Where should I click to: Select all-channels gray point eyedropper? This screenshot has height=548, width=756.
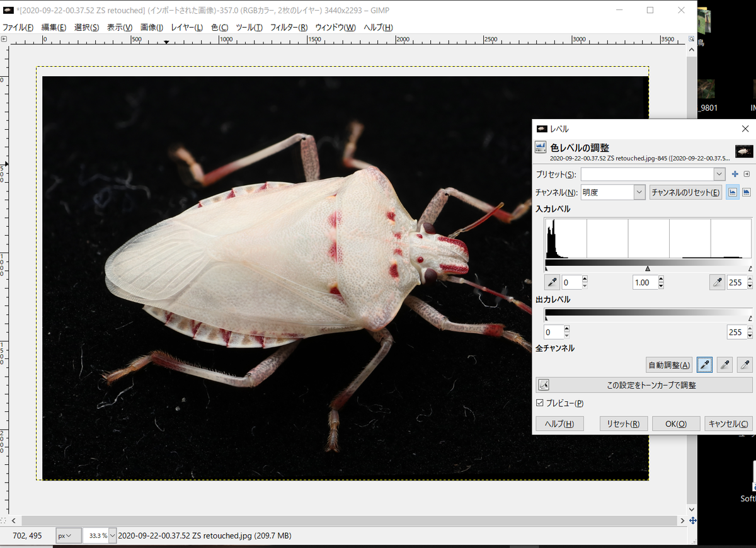tap(724, 364)
